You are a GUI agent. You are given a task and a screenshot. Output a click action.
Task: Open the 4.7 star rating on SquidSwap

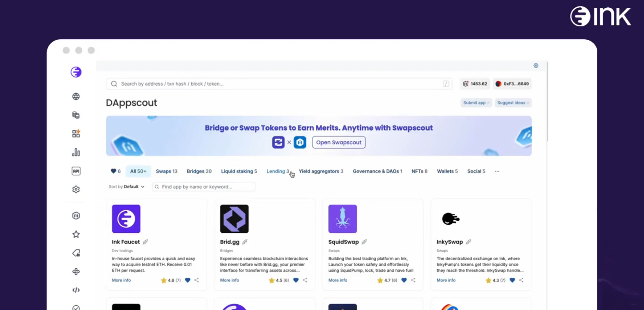(x=387, y=280)
